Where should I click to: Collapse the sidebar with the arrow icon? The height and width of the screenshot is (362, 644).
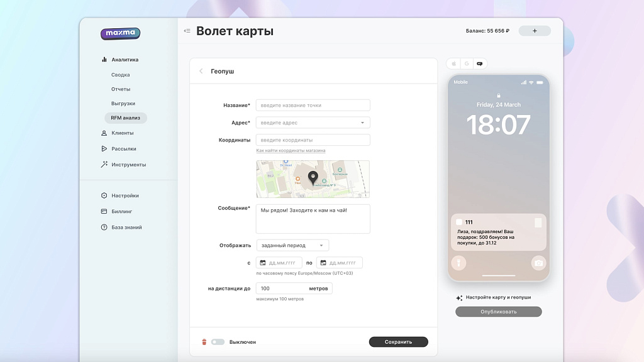(x=186, y=30)
